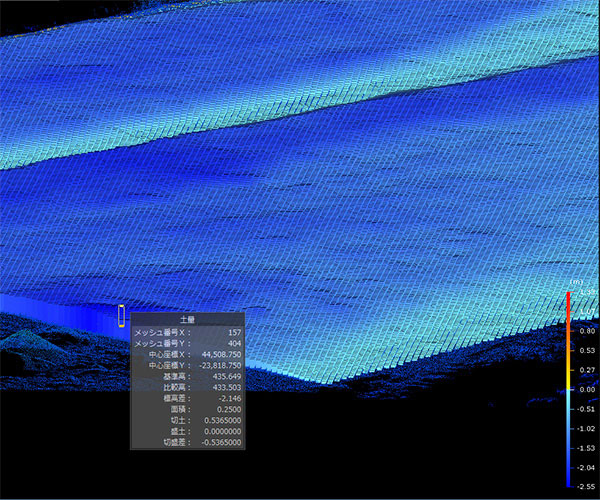Click the 盛土 value 0.0000000
600x500 pixels.
pyautogui.click(x=221, y=431)
